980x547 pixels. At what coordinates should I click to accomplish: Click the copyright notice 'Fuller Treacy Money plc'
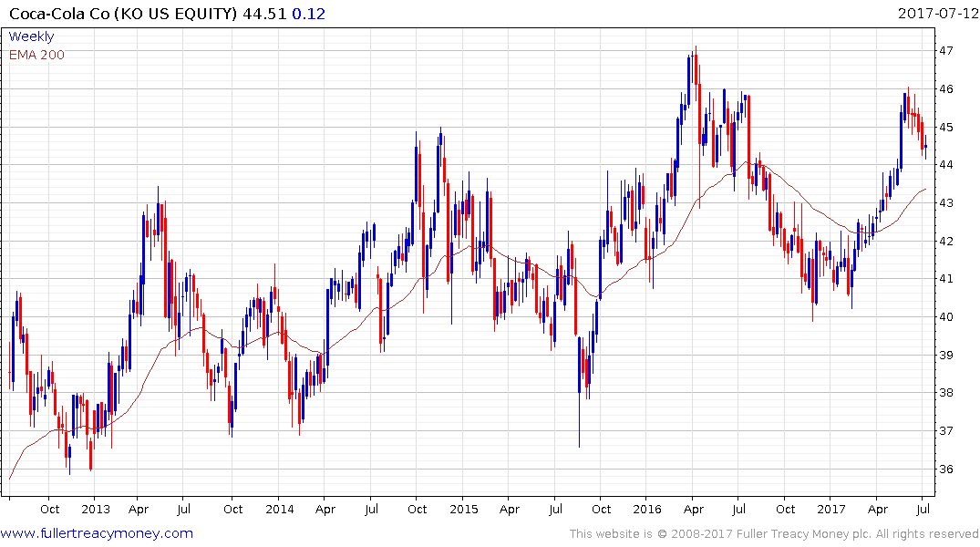[804, 534]
